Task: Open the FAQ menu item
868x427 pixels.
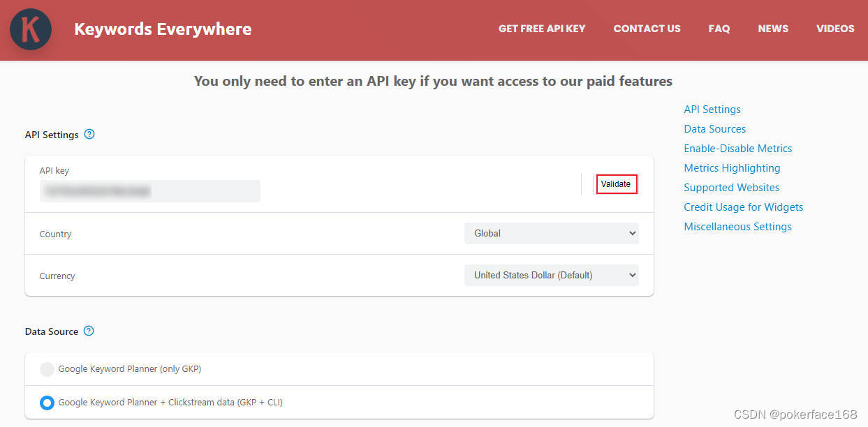Action: (719, 29)
